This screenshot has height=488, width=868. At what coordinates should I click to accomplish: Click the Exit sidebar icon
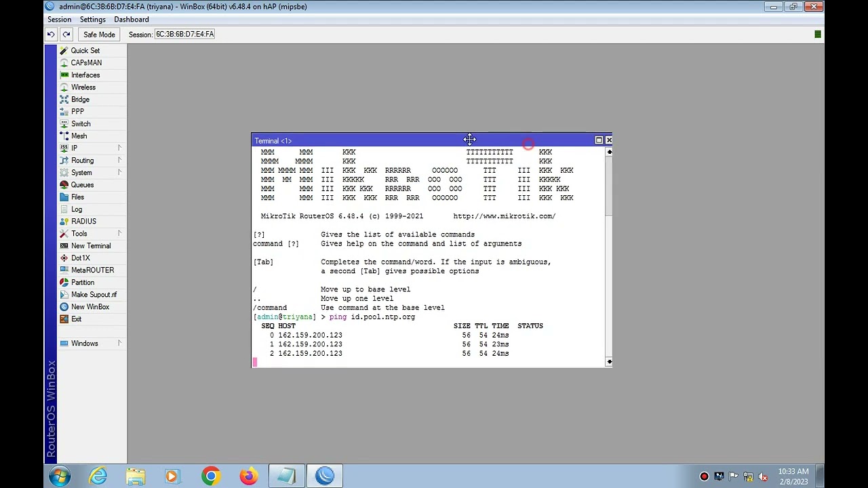tap(64, 319)
